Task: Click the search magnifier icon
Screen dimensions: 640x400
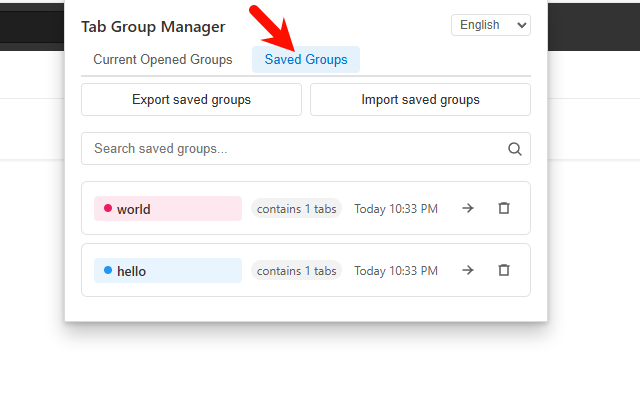Action: click(515, 149)
